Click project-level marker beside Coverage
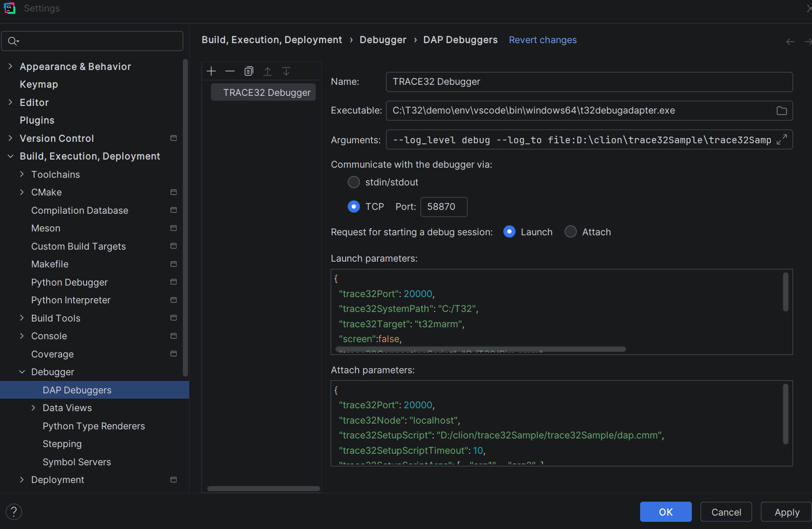812x529 pixels. (x=173, y=354)
